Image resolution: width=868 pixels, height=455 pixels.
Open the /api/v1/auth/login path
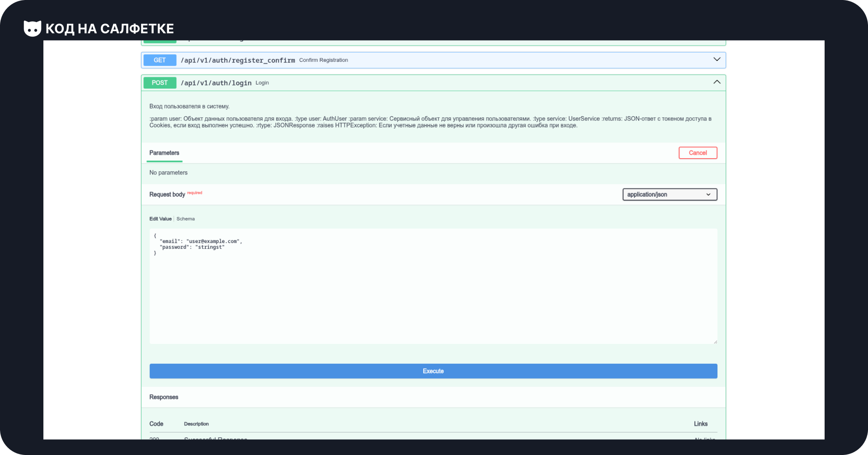[216, 83]
